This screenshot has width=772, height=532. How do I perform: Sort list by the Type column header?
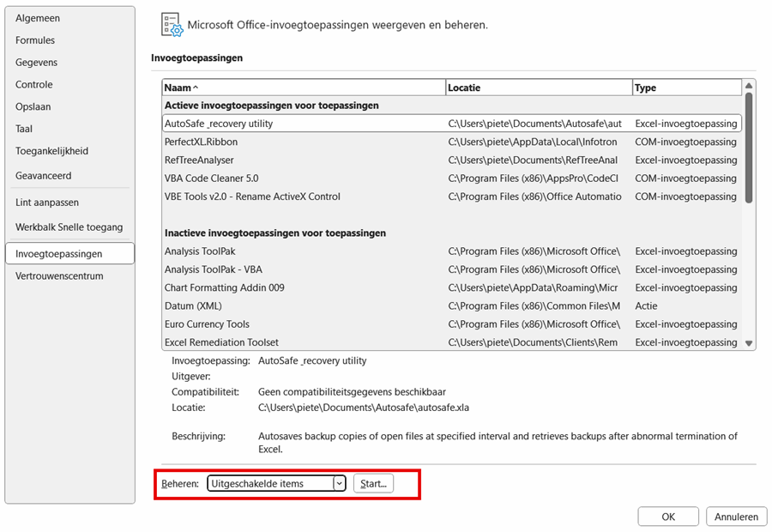tap(687, 88)
